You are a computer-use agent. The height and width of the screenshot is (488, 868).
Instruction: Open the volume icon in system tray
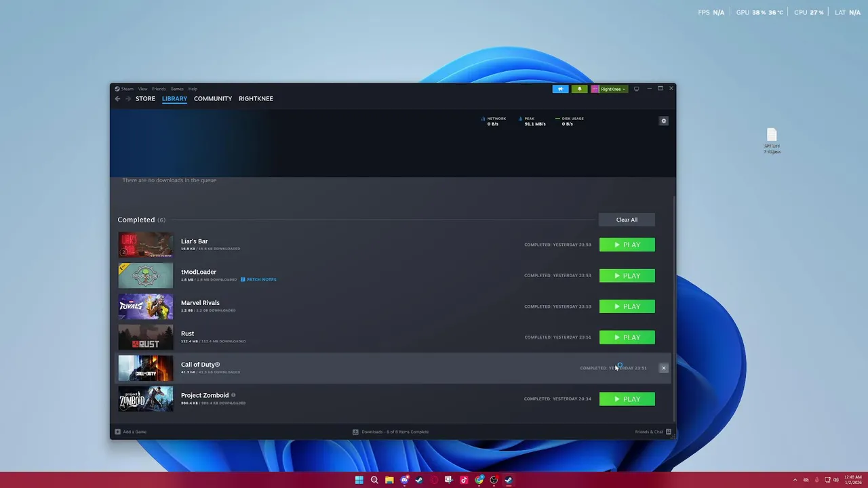click(x=835, y=480)
